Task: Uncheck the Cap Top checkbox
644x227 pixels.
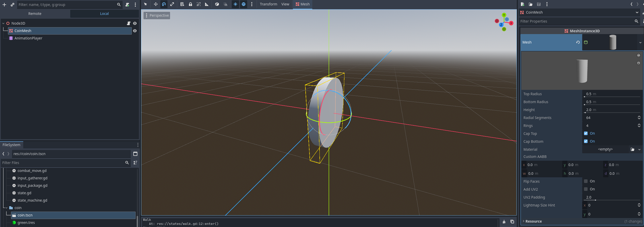Action: [x=586, y=133]
